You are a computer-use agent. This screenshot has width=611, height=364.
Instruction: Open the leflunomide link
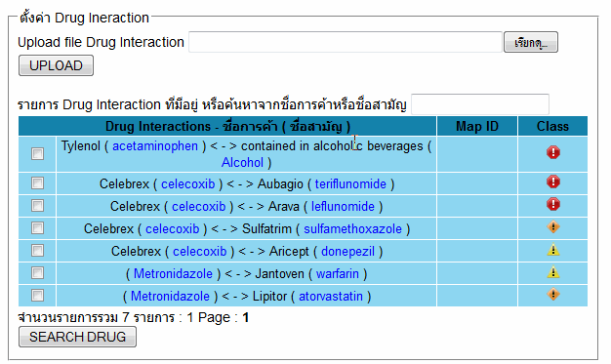tap(343, 207)
